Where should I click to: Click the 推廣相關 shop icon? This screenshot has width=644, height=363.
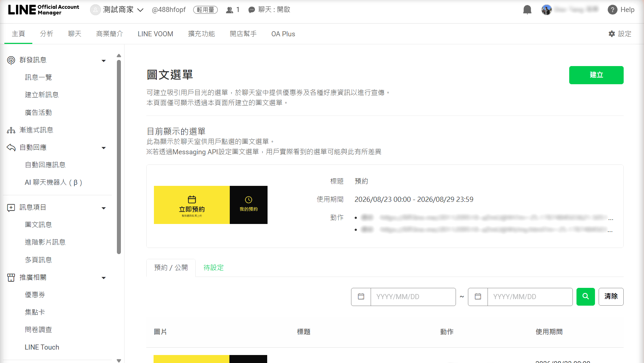pos(11,278)
